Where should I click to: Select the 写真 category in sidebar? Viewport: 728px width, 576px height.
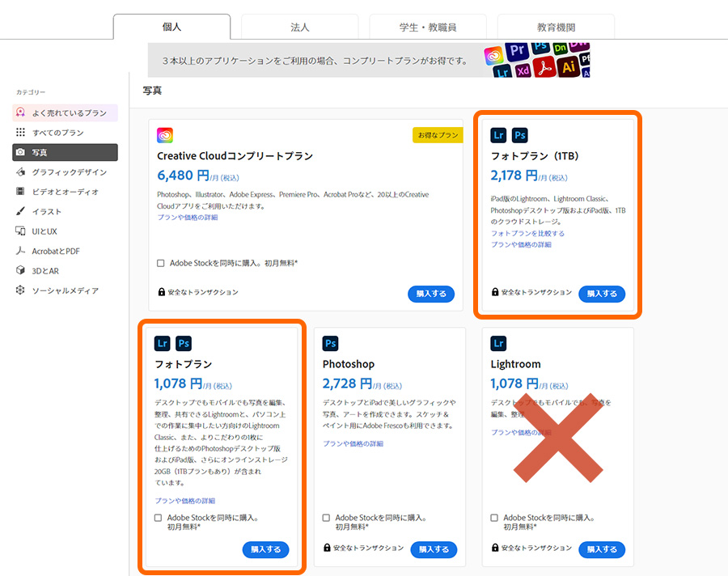click(x=65, y=152)
